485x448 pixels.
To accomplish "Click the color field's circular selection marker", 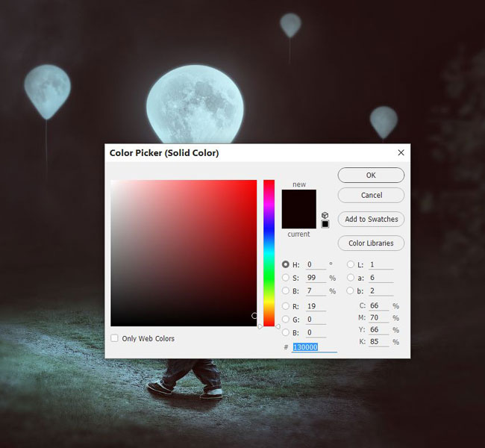I will tap(254, 316).
